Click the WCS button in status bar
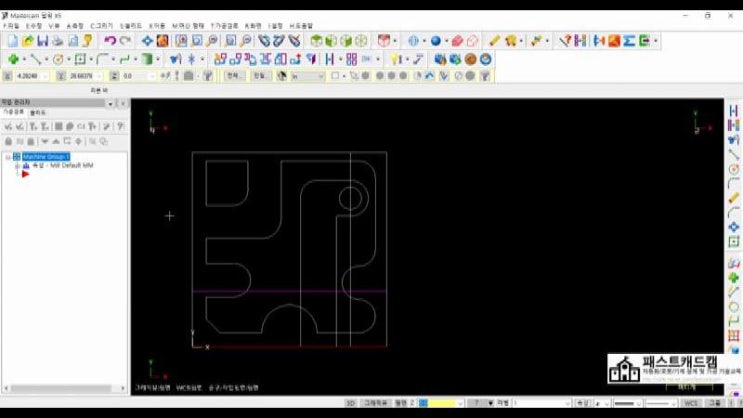 690,403
